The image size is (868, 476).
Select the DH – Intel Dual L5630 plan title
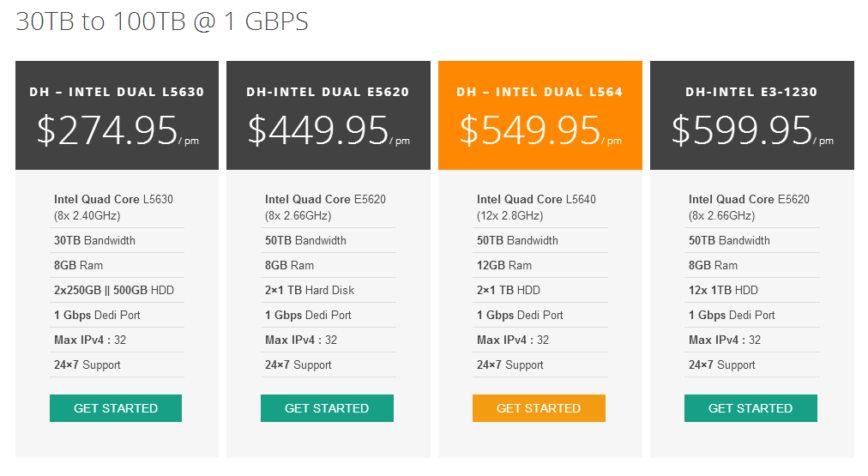tap(117, 92)
